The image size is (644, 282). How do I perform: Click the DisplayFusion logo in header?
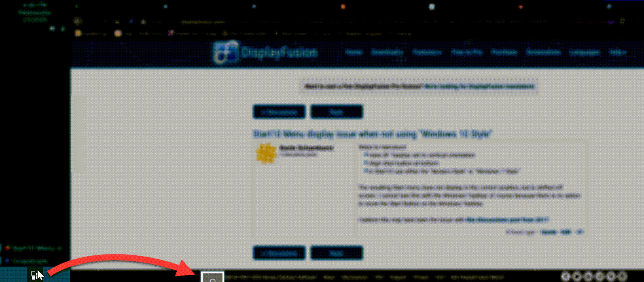(265, 52)
